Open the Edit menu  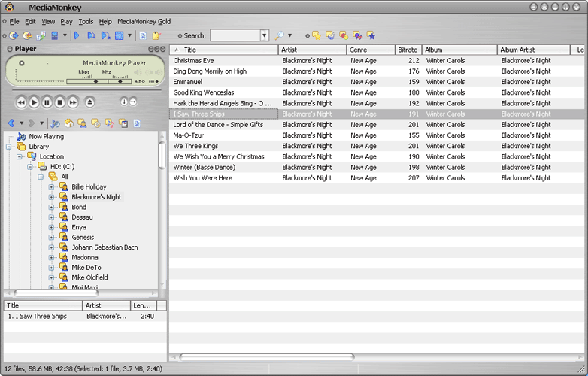30,21
